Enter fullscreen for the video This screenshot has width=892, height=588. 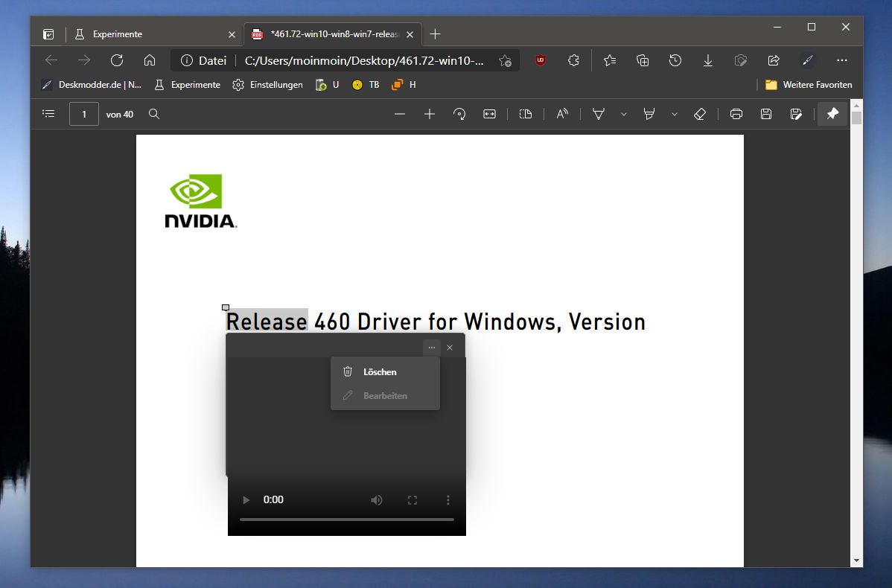(x=412, y=500)
